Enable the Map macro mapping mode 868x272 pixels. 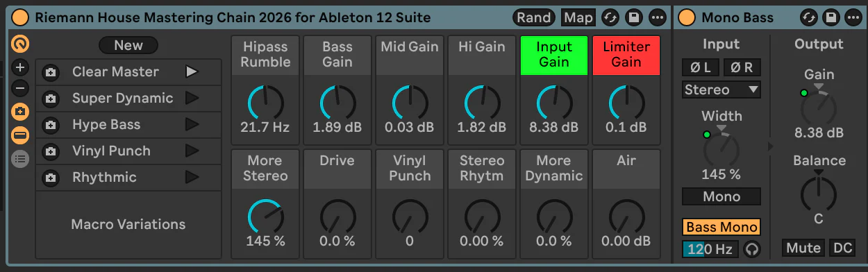(x=578, y=17)
